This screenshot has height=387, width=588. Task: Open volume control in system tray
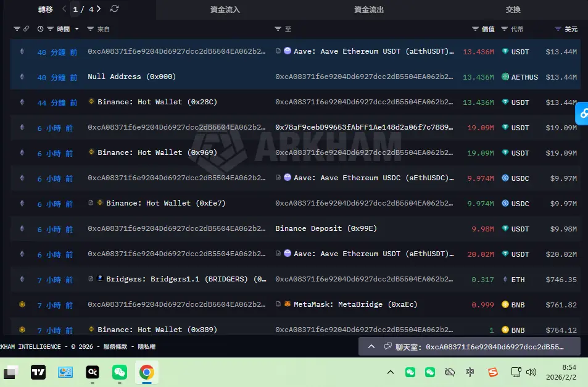531,372
